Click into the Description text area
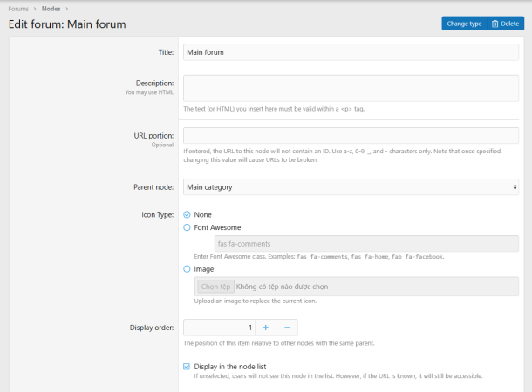This screenshot has width=532, height=392. tap(351, 88)
